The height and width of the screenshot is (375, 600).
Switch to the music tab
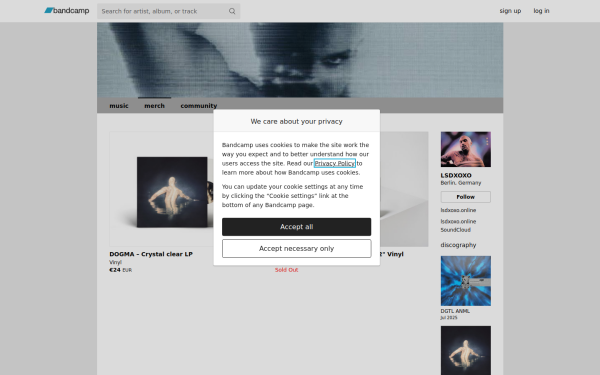119,106
